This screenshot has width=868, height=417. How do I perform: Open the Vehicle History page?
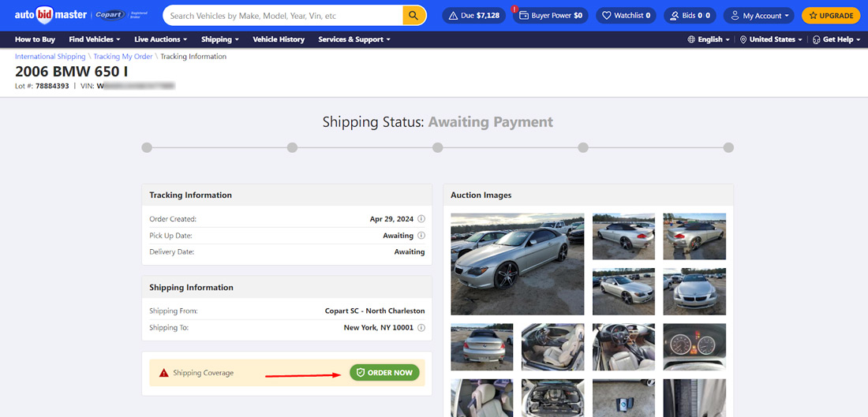(279, 39)
